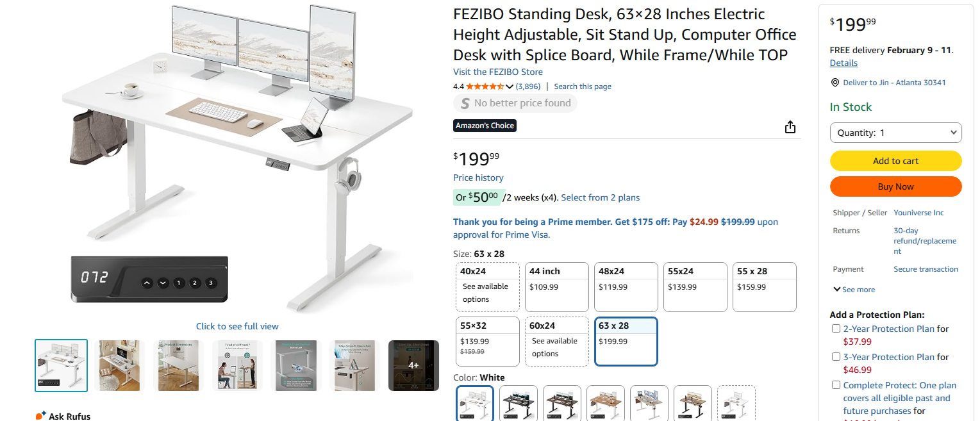
Task: Open the Price history link
Action: (x=478, y=177)
